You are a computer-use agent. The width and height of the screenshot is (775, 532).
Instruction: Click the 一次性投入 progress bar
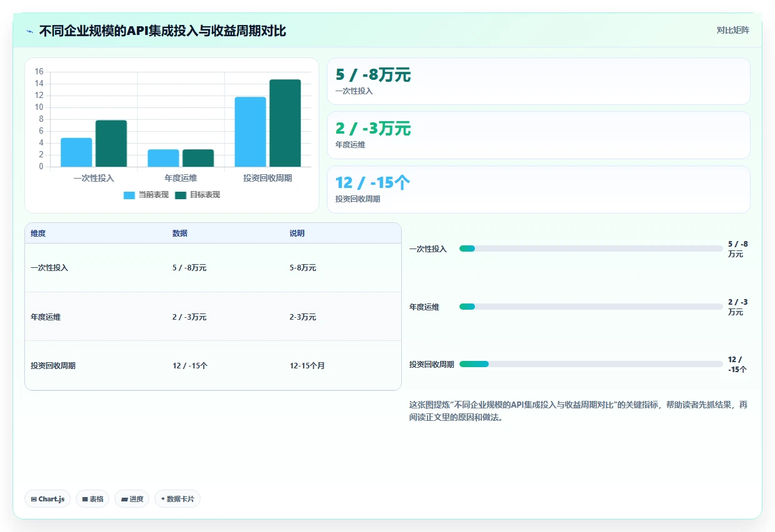point(591,249)
